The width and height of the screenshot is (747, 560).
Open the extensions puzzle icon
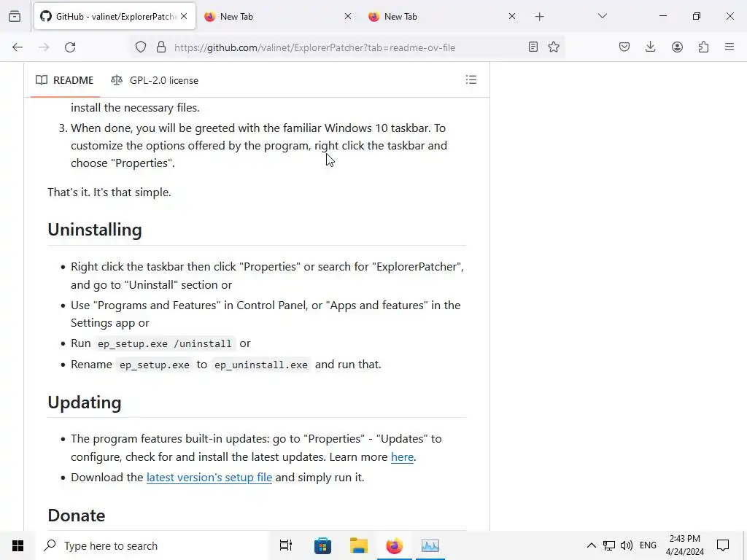click(704, 47)
